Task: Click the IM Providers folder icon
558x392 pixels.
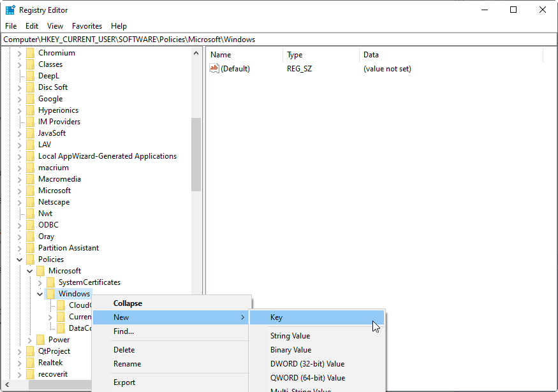Action: pos(30,122)
